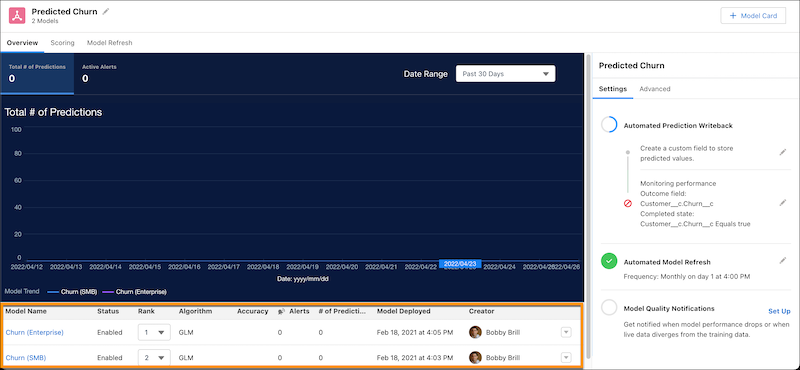Click Feb 18, 2021 at 4:05 PM cell
Screen dimensions: 800x370
(x=415, y=332)
